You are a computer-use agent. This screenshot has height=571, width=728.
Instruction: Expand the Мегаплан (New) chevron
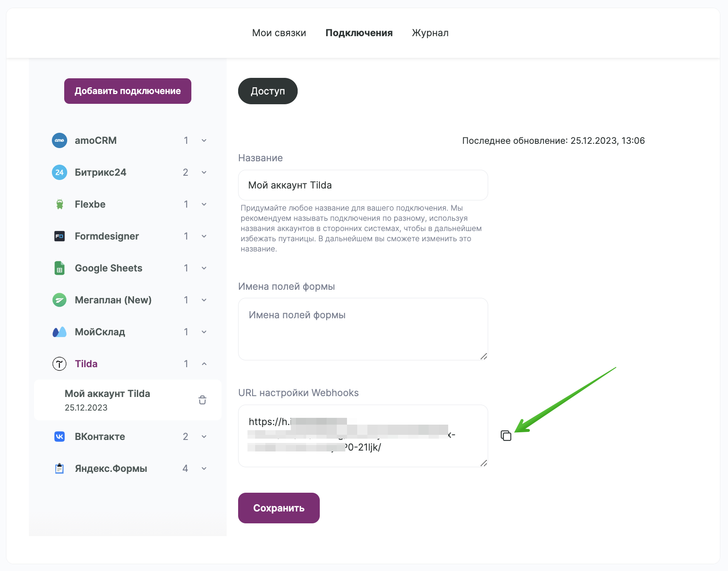[204, 300]
